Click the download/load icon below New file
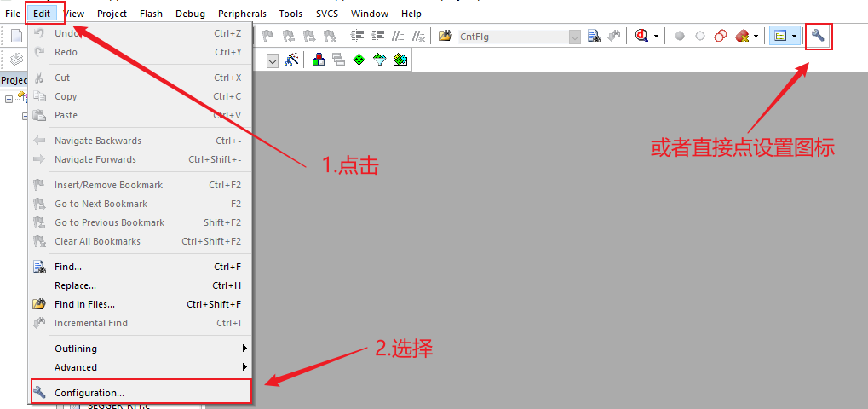Screen dimensions: 868x409 click(16, 59)
